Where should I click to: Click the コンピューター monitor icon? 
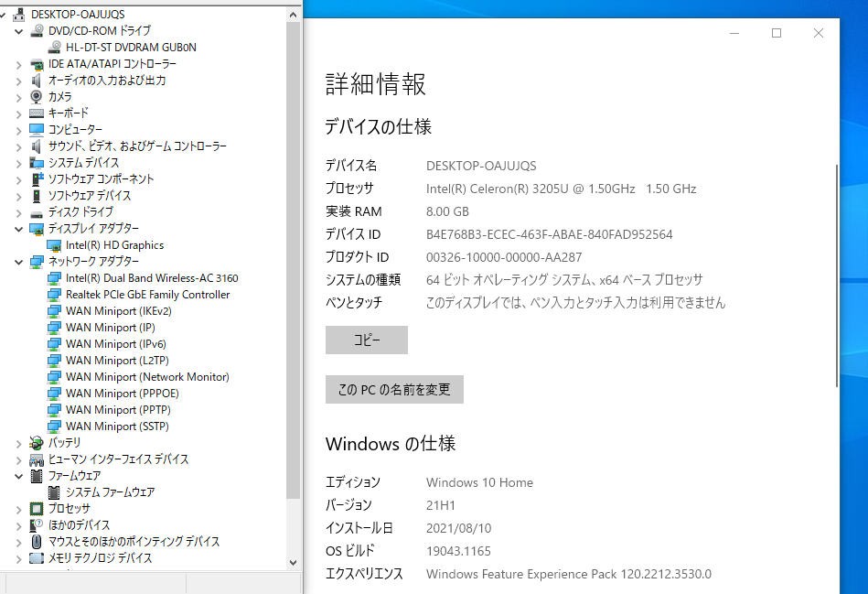pyautogui.click(x=37, y=130)
